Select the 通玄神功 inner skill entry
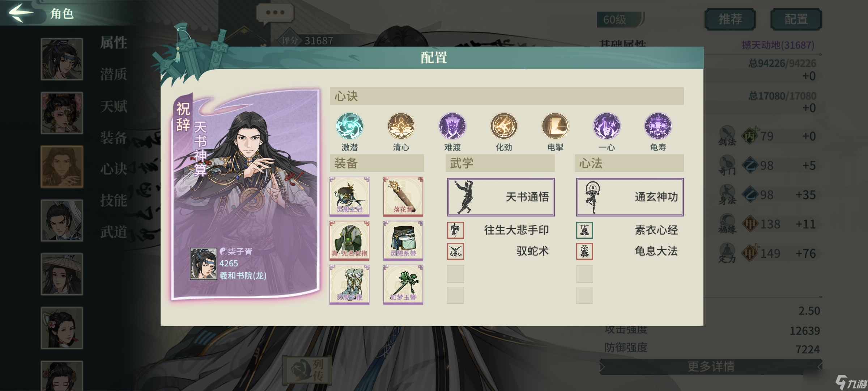Image resolution: width=868 pixels, height=391 pixels. [x=630, y=197]
